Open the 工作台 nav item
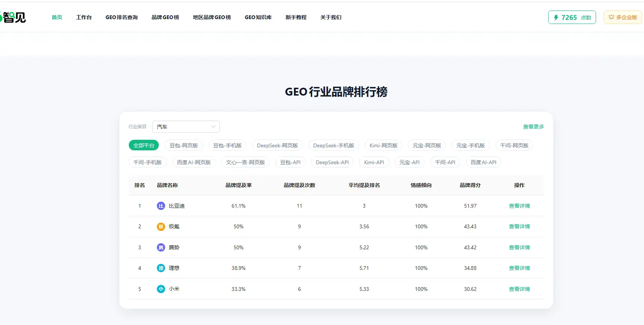This screenshot has height=325, width=644. 84,17
